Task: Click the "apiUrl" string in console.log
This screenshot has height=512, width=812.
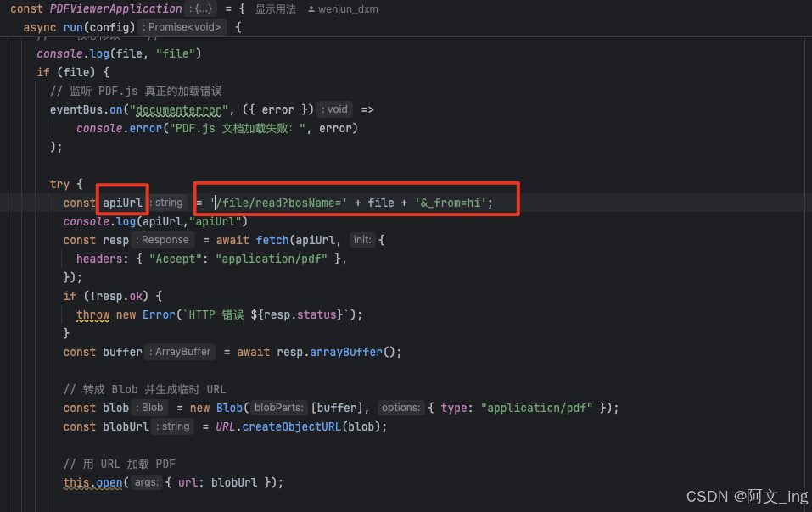Action: [215, 221]
